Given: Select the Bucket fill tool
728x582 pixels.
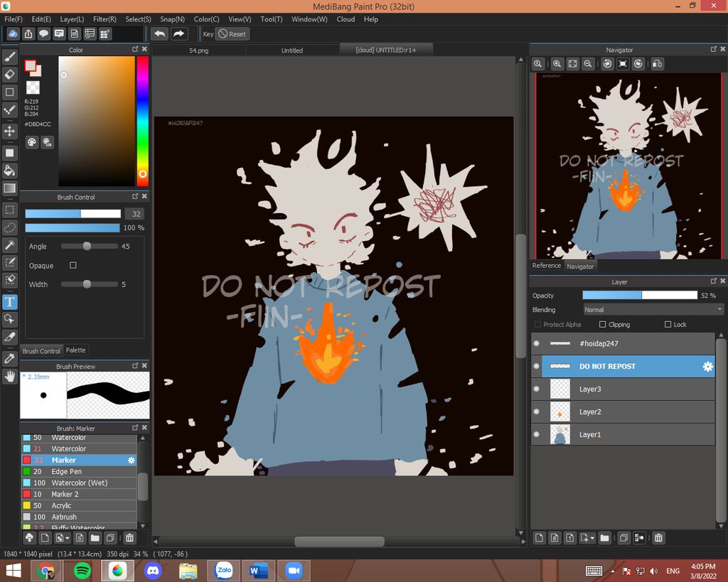Looking at the screenshot, I should coord(10,171).
